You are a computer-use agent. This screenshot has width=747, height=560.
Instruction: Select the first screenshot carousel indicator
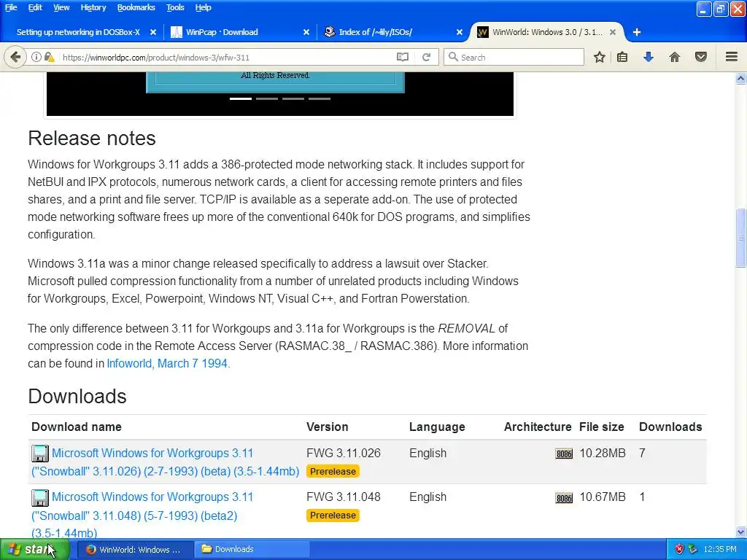pos(241,98)
